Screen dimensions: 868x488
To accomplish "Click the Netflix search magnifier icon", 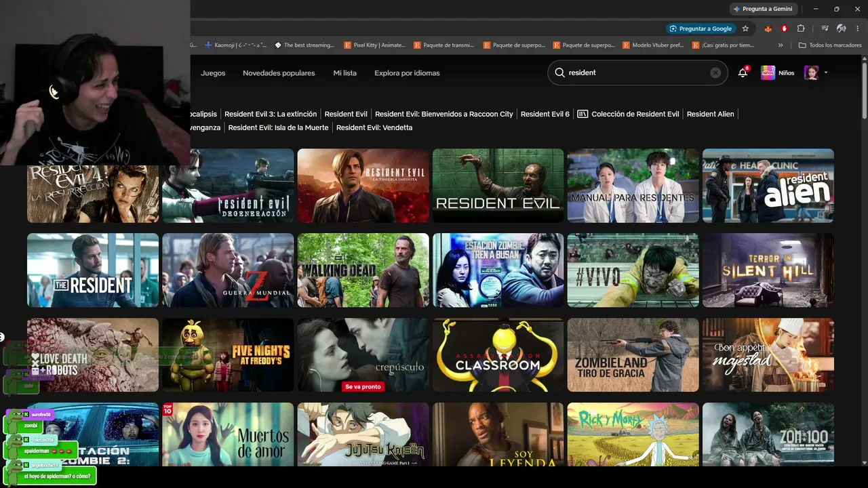I will click(x=559, y=73).
